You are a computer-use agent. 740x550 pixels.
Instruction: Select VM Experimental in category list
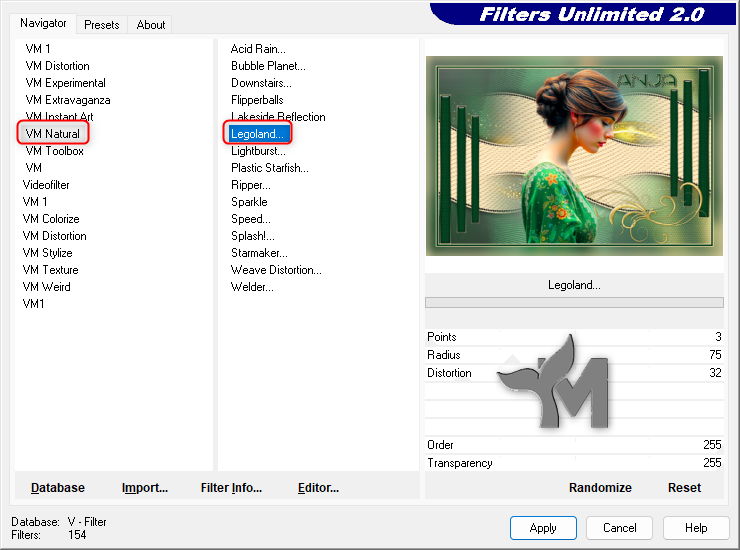coord(66,83)
